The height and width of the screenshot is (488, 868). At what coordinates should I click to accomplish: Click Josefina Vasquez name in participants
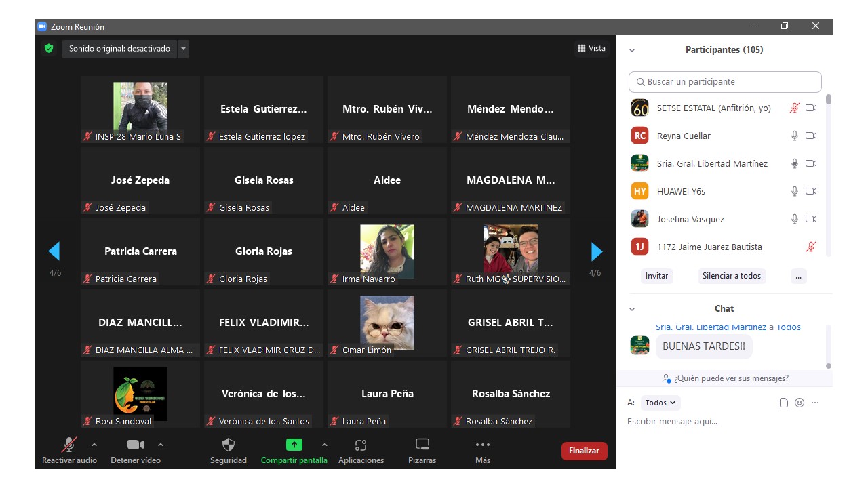coord(690,219)
